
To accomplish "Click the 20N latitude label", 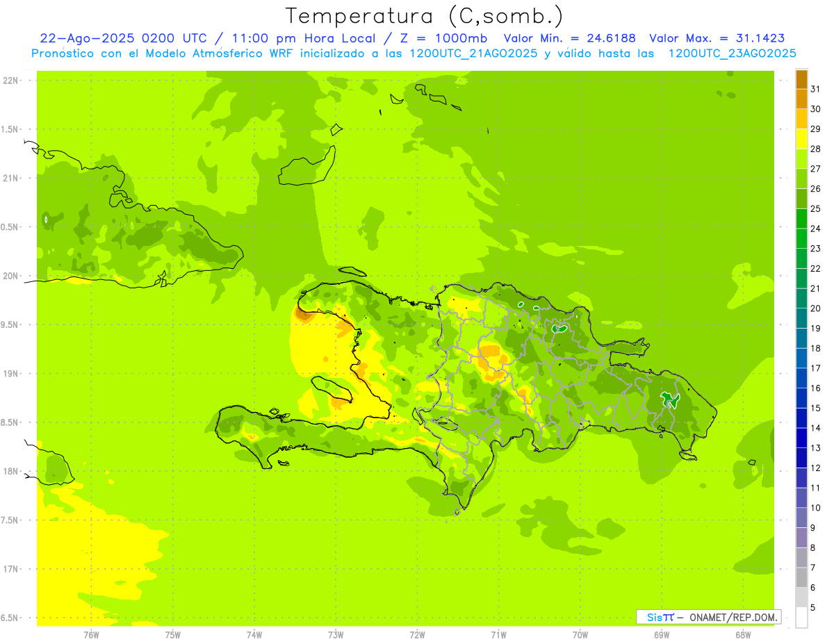I will click(x=10, y=276).
